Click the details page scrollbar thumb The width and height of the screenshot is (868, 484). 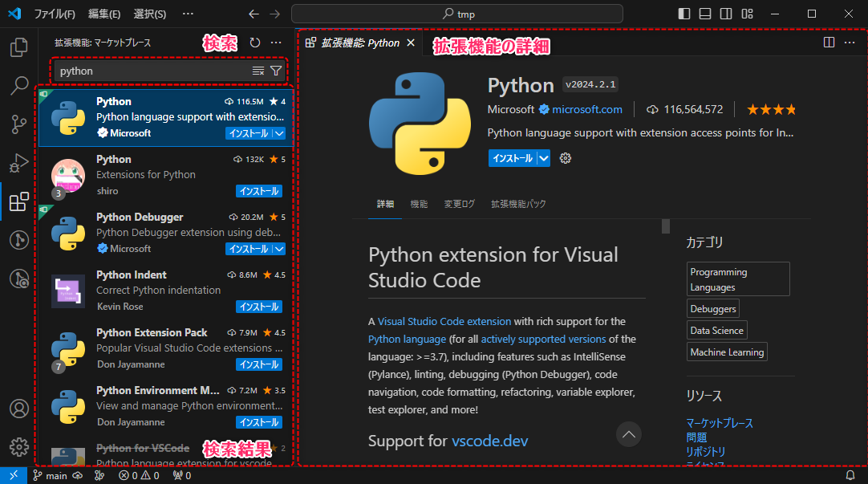tap(666, 226)
